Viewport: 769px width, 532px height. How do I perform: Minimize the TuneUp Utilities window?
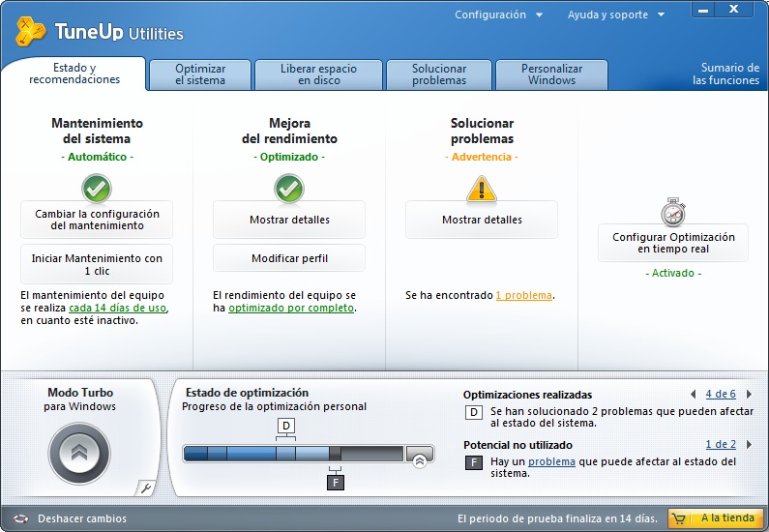[x=703, y=10]
